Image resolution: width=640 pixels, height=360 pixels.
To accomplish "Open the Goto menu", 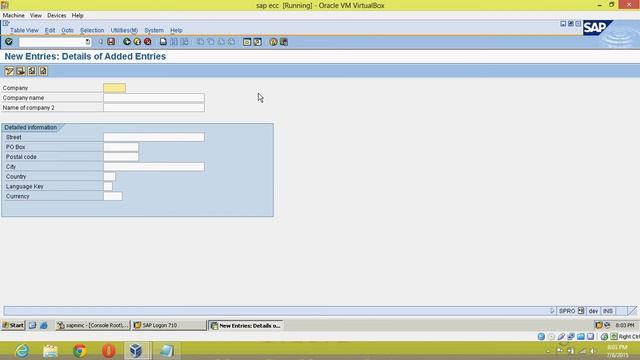I will 67,30.
